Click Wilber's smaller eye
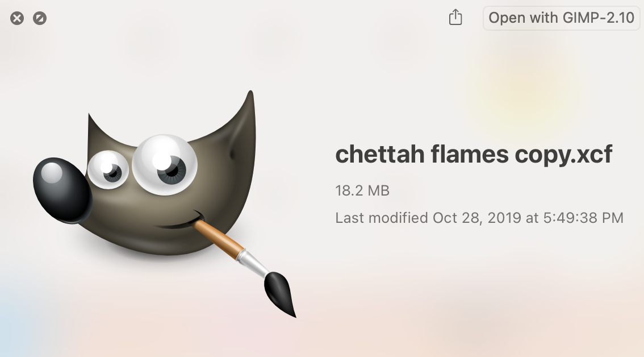This screenshot has width=644, height=357. coord(108,169)
